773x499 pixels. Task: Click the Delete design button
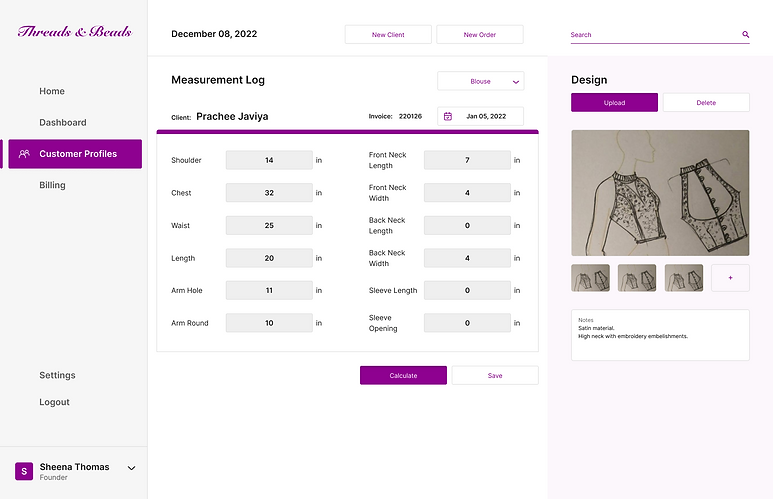[x=706, y=103]
